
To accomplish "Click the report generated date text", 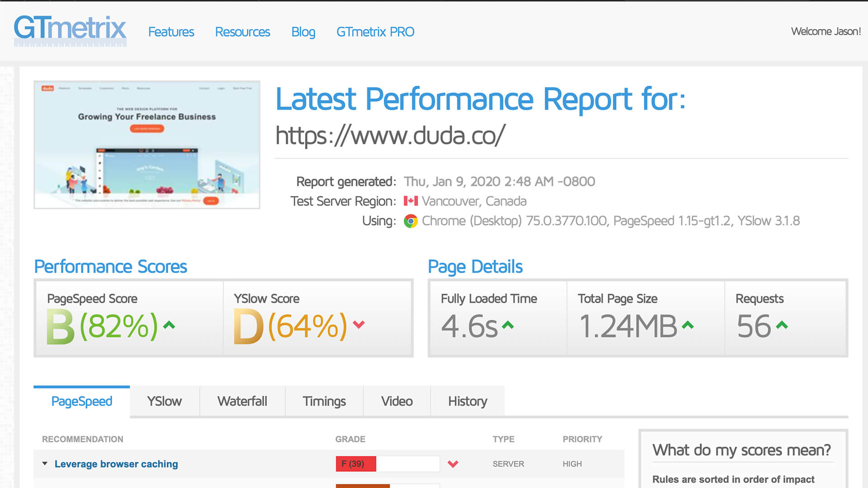I will pos(499,182).
